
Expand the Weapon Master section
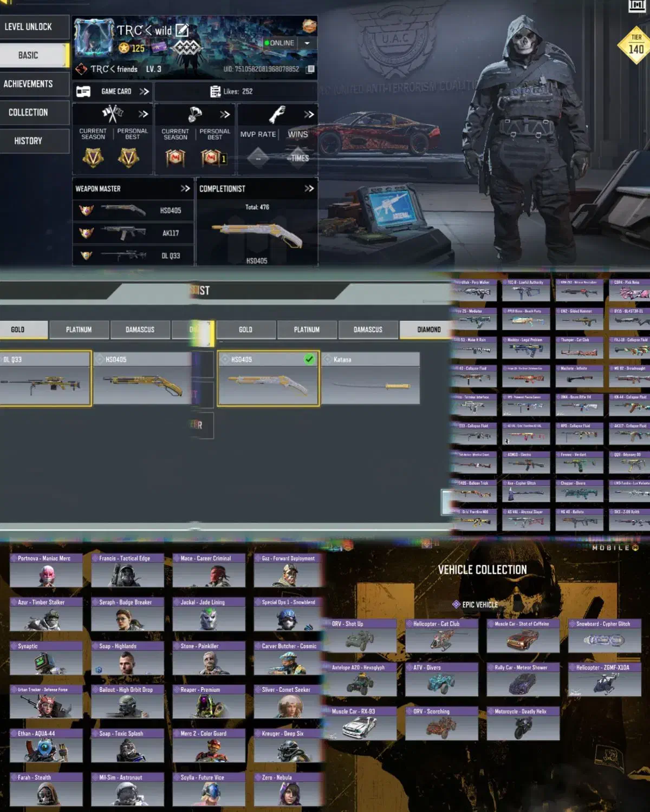tap(185, 188)
